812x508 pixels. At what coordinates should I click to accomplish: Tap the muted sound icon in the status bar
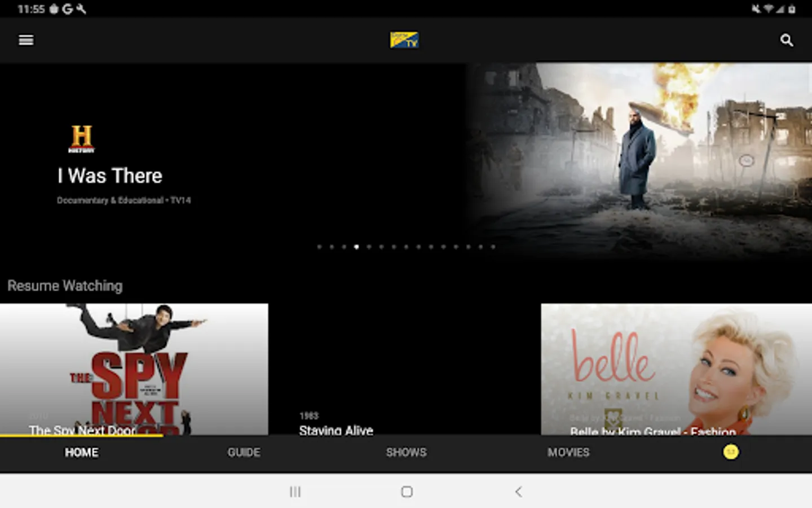click(x=756, y=9)
